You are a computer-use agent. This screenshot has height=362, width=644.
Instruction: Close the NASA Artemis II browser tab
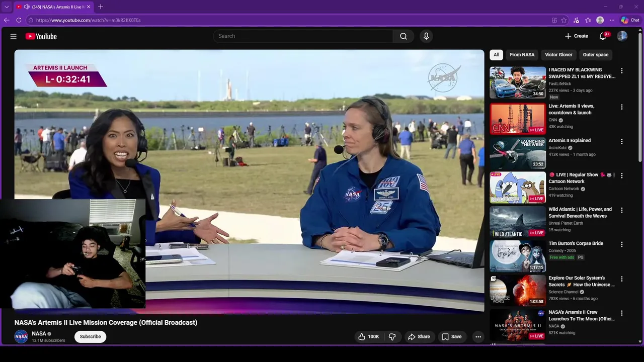tap(89, 7)
